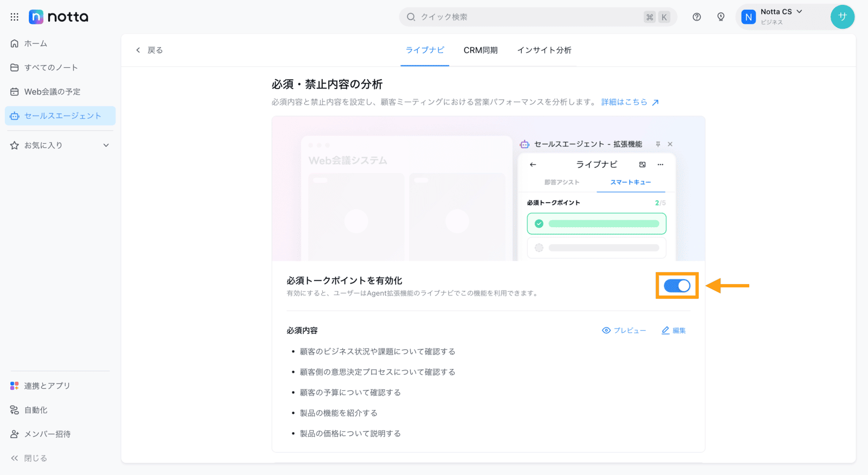868x475 pixels.
Task: Click text 顧客側の意思決定プロセスについて確認する
Action: 378,372
